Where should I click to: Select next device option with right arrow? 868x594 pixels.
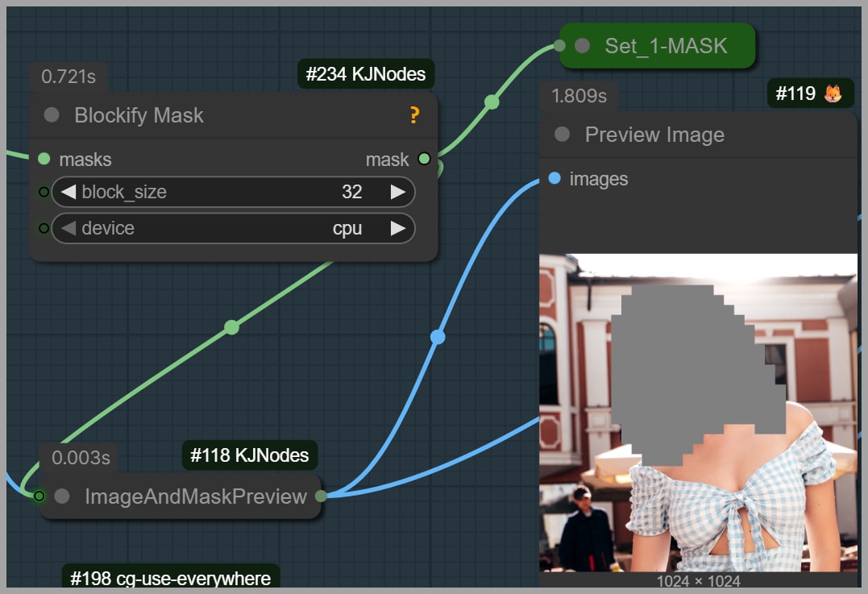tap(397, 228)
